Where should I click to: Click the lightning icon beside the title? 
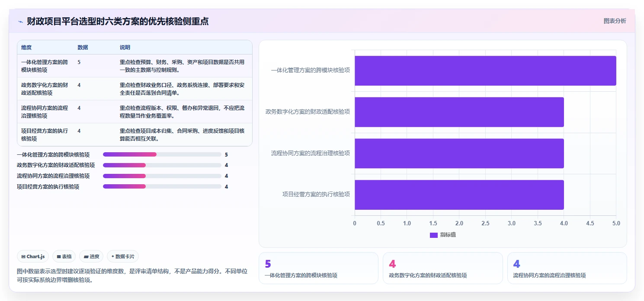click(x=20, y=22)
